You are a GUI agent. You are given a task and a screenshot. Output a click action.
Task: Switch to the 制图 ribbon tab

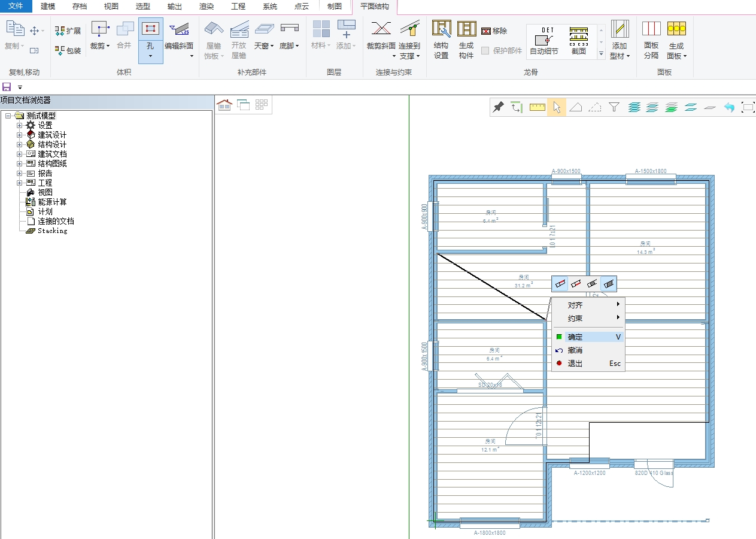(335, 7)
